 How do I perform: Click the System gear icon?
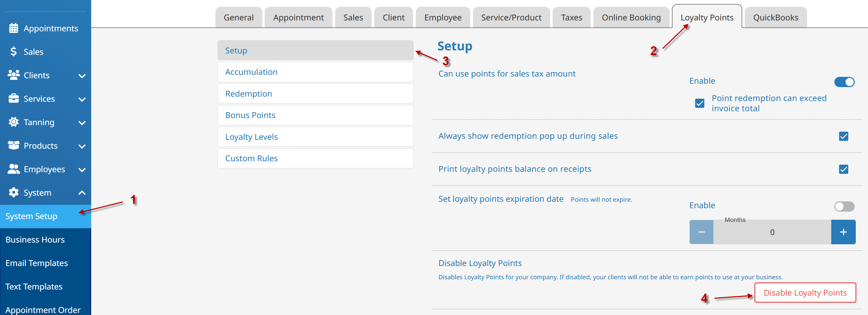pos(14,193)
